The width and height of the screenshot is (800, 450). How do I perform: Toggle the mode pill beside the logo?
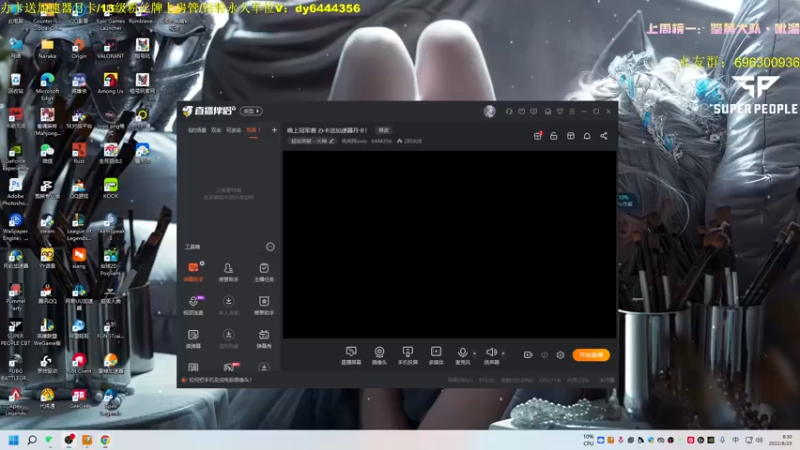(x=252, y=111)
